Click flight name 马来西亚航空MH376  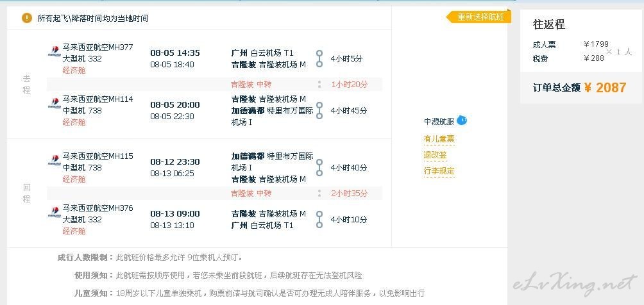pos(97,208)
